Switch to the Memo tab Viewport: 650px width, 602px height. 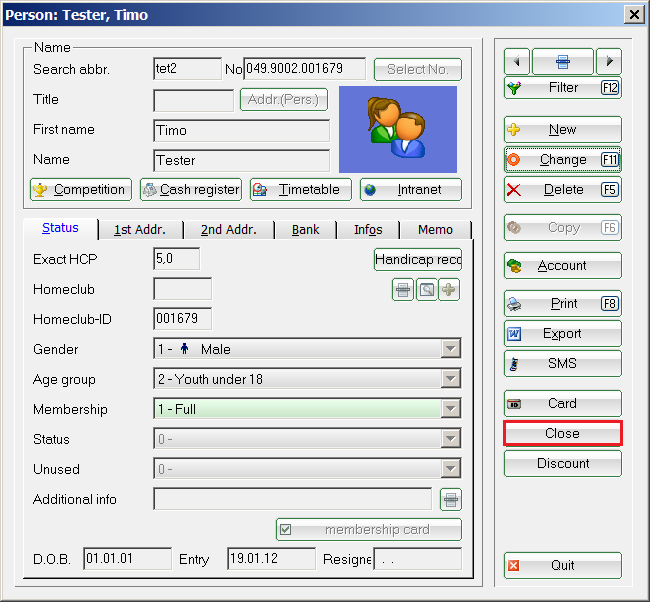pos(435,230)
